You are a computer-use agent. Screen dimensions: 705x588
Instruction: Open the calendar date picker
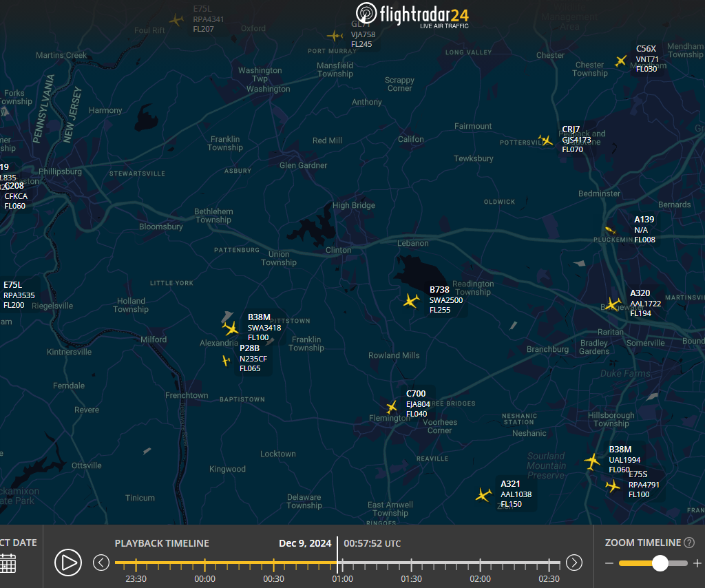8,563
